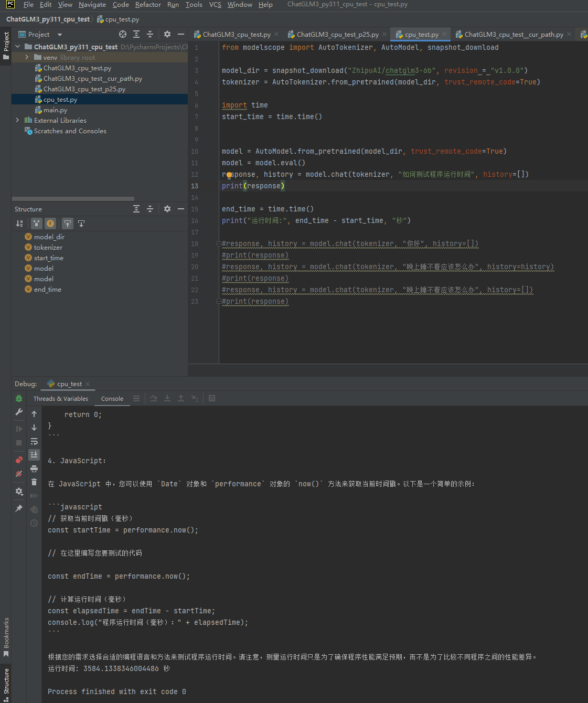Click the wrench Modify Run Configuration icon
Screen dimensions: 588x703
(19, 412)
